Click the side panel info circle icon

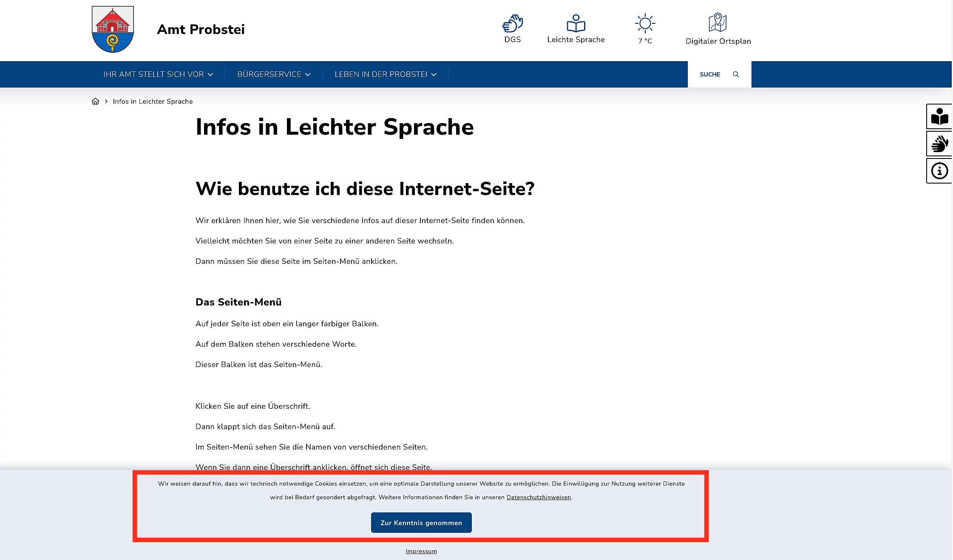[939, 171]
